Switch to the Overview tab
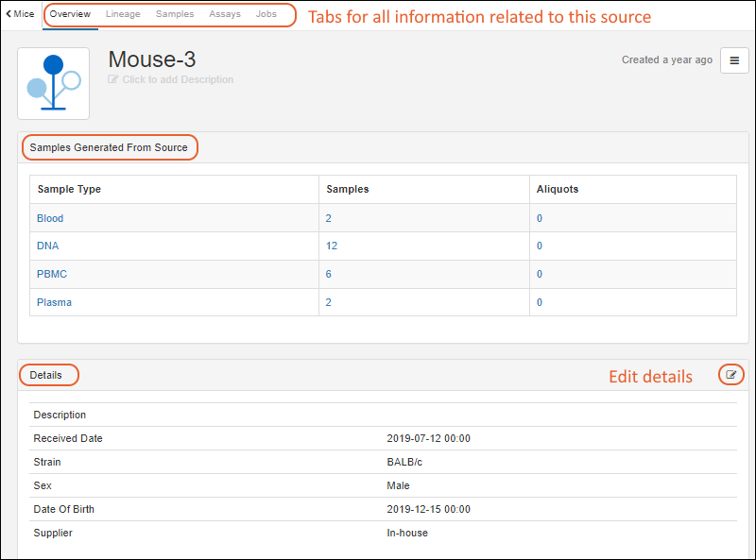The image size is (756, 560). coord(70,14)
